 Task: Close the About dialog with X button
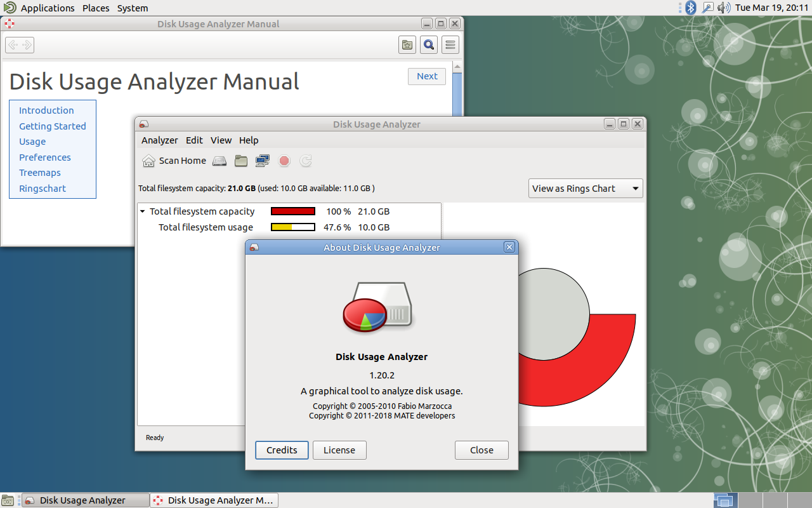click(509, 247)
